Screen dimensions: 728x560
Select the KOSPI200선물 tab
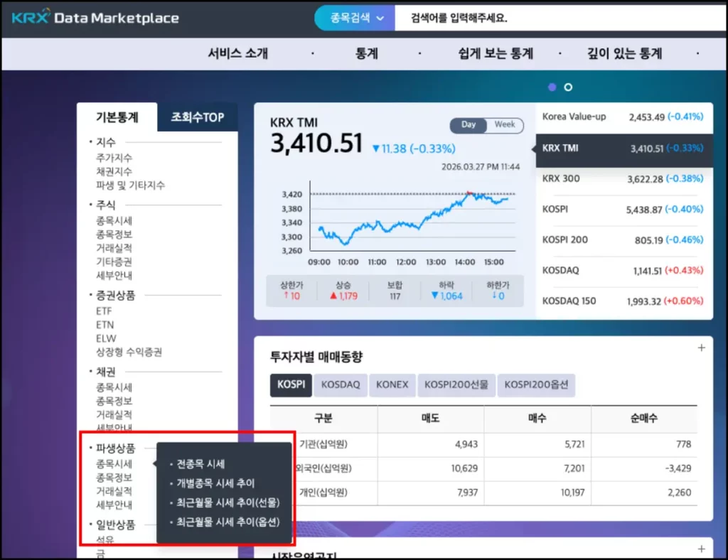pos(456,384)
